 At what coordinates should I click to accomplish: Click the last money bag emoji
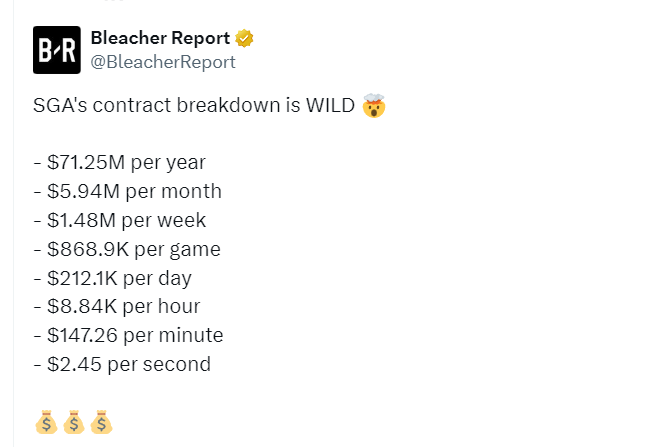(101, 422)
